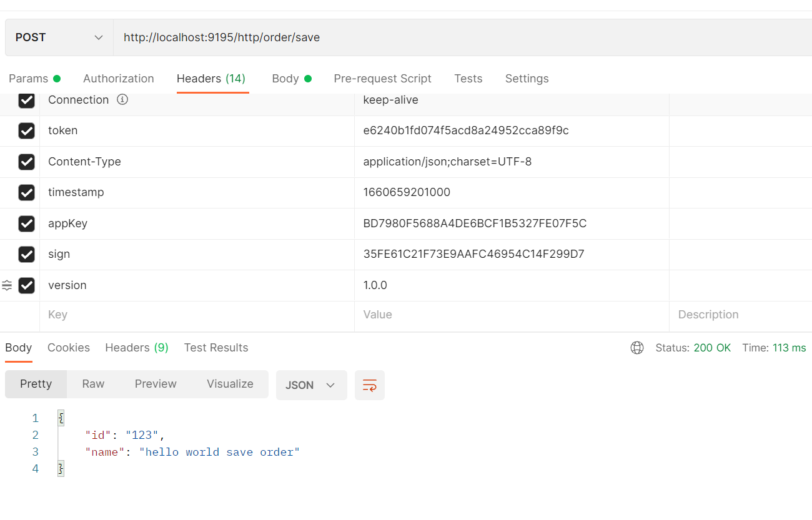Screen dimensions: 812x520
Task: Switch to Preview response view
Action: (156, 384)
